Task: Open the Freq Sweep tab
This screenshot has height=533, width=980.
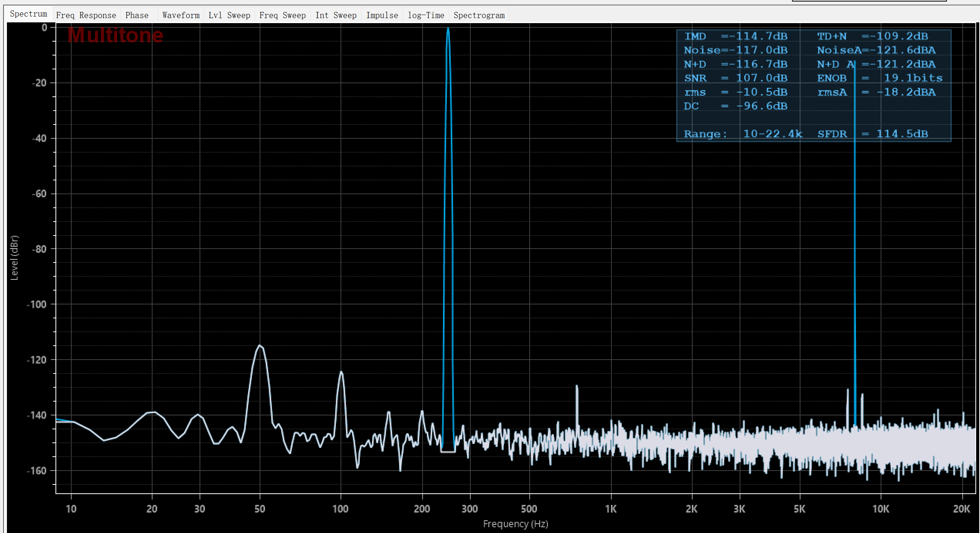Action: 282,15
